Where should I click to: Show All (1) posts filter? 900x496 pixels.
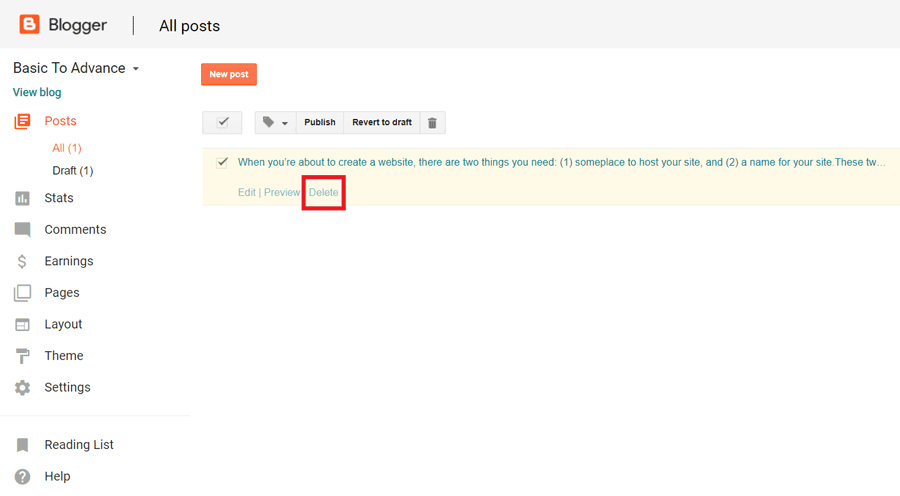67,148
